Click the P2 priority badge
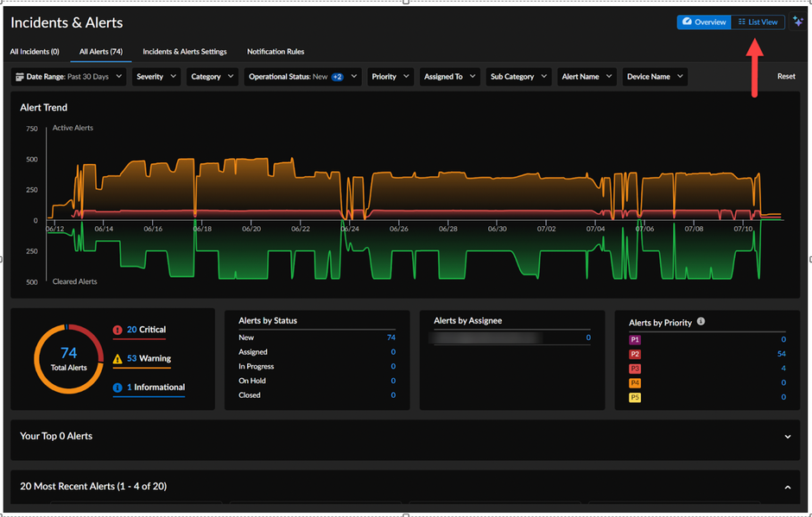This screenshot has width=812, height=517. (635, 354)
